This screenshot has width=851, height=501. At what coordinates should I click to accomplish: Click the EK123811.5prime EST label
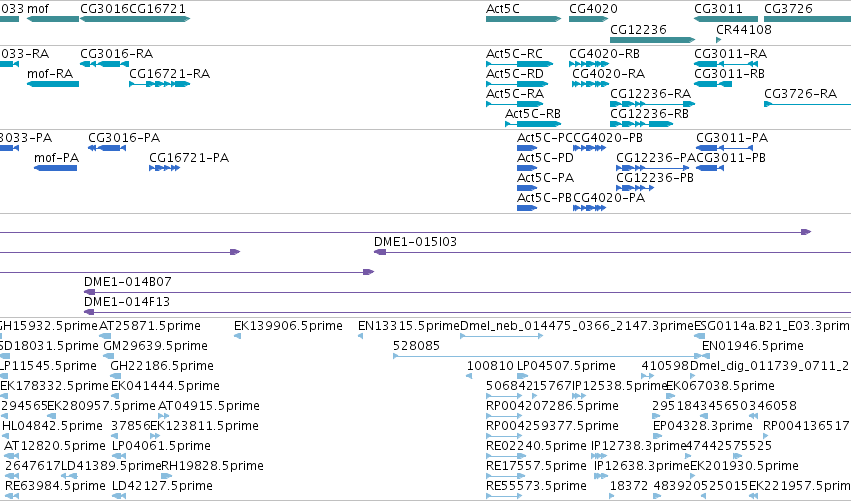[204, 427]
